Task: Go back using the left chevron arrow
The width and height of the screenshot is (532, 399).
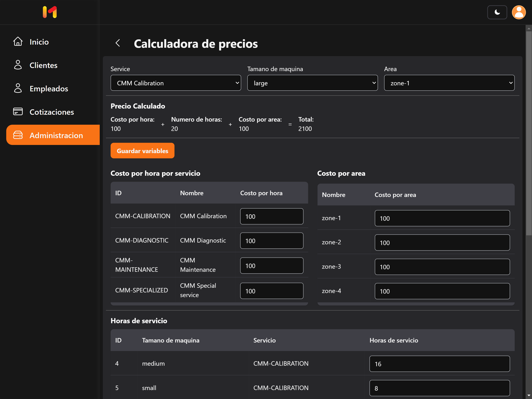Action: pyautogui.click(x=118, y=43)
